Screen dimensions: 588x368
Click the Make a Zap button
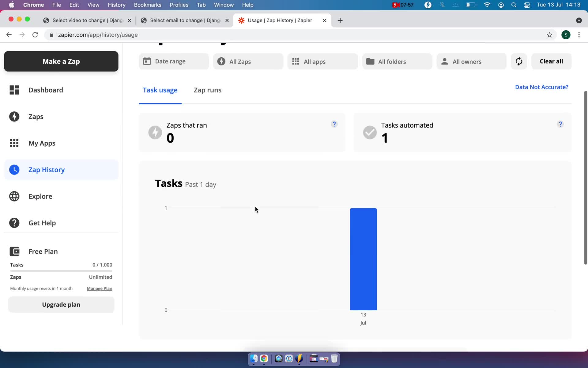click(61, 61)
